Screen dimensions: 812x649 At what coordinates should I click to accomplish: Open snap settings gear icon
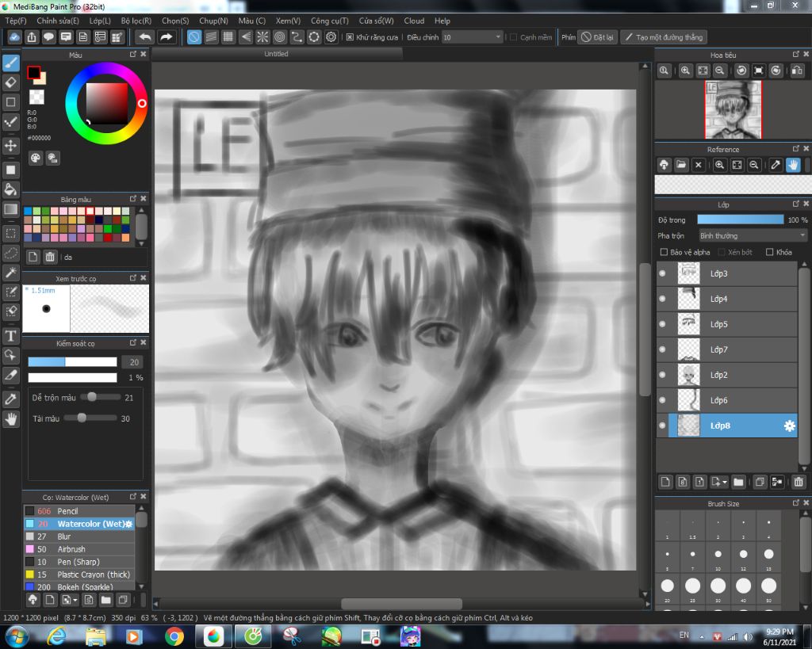coord(331,37)
